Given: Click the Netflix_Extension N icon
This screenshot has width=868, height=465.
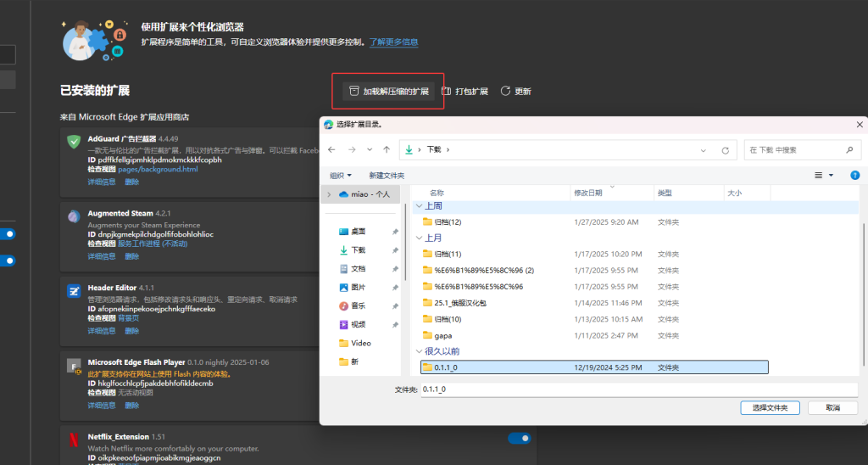Looking at the screenshot, I should pos(74,440).
